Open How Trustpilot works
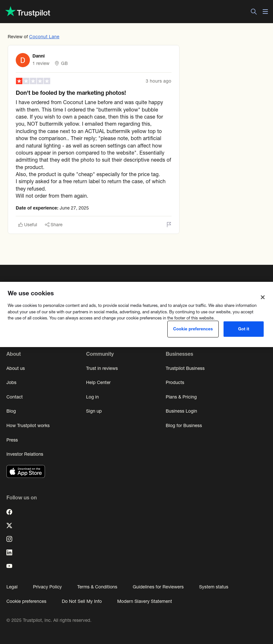Screen dimensions: 273x644 [28, 425]
